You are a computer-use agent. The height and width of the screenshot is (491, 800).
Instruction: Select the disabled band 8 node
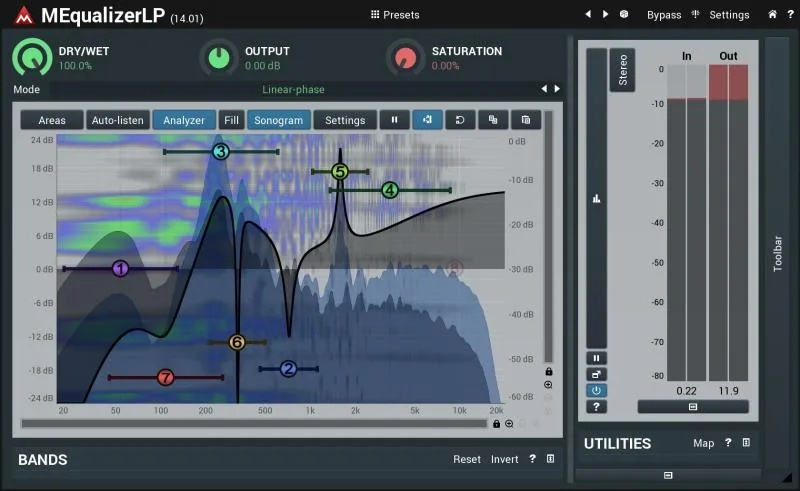point(455,268)
